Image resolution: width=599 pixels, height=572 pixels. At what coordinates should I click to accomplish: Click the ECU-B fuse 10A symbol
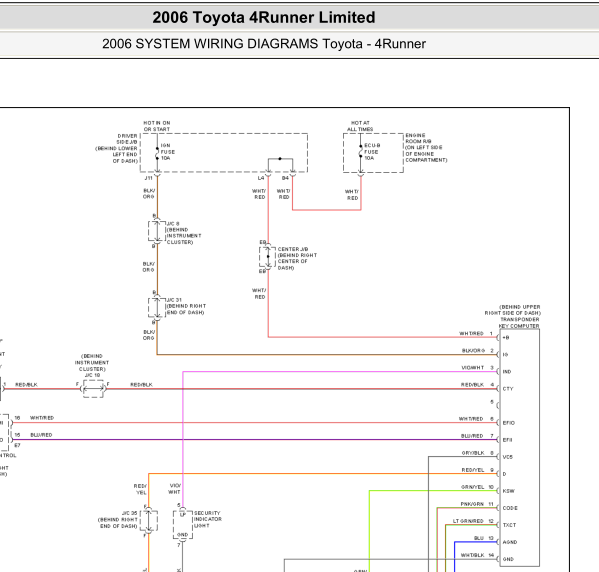361,152
